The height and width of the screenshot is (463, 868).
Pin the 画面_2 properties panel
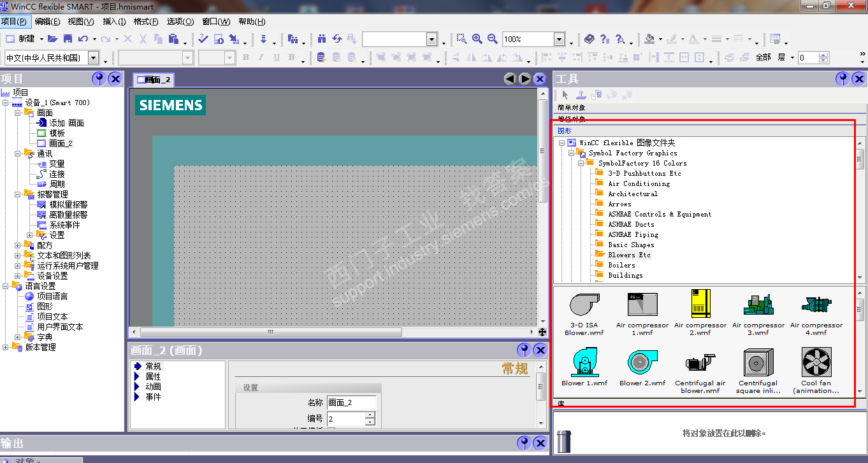tap(524, 350)
